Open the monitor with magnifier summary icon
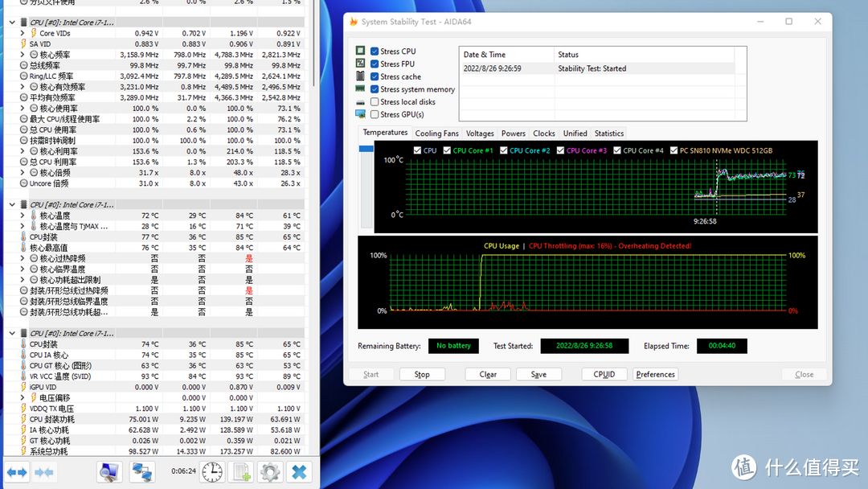The image size is (868, 489). click(108, 472)
